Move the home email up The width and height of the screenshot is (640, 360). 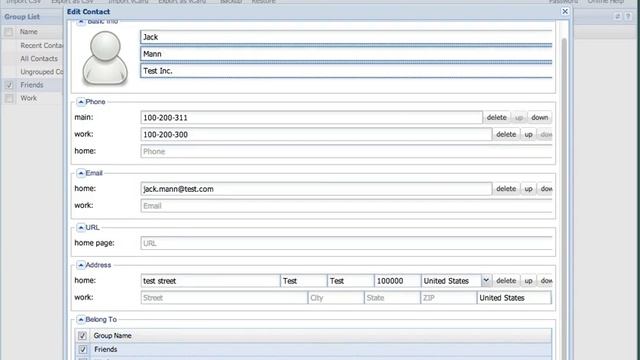click(528, 189)
